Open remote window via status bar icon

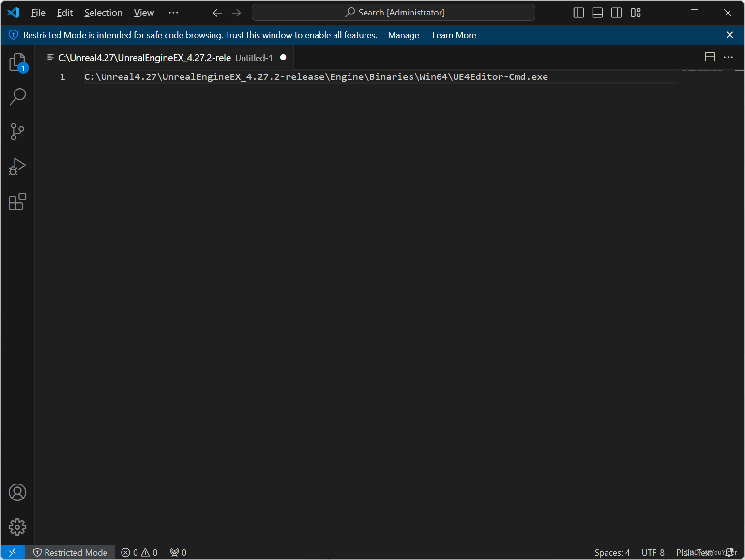tap(12, 552)
